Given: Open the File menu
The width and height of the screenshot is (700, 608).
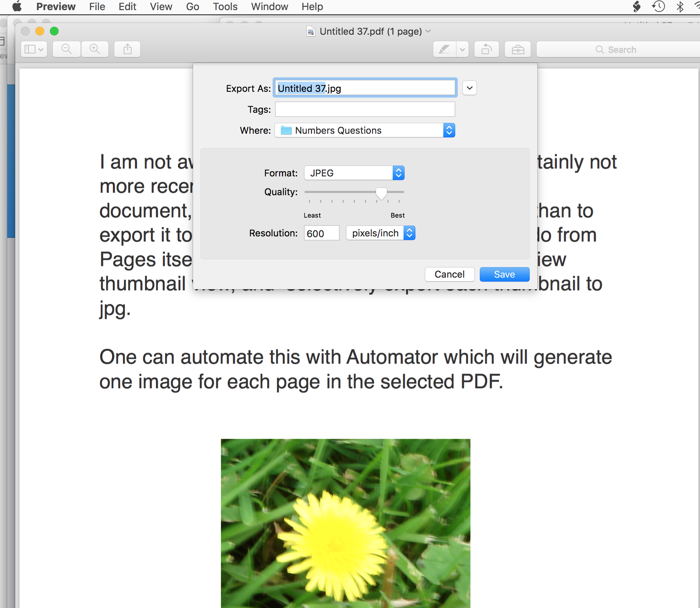Looking at the screenshot, I should [x=97, y=7].
